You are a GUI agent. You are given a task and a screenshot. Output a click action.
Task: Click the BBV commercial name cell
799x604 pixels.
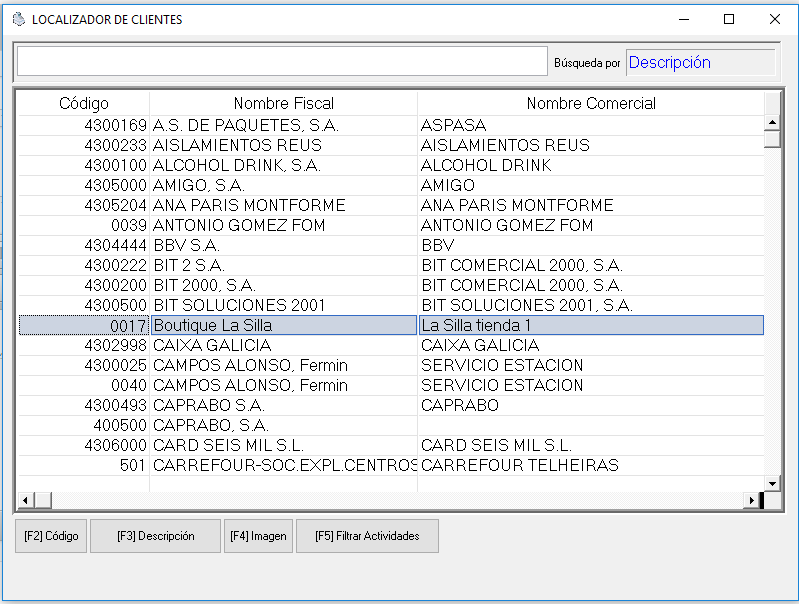[591, 245]
